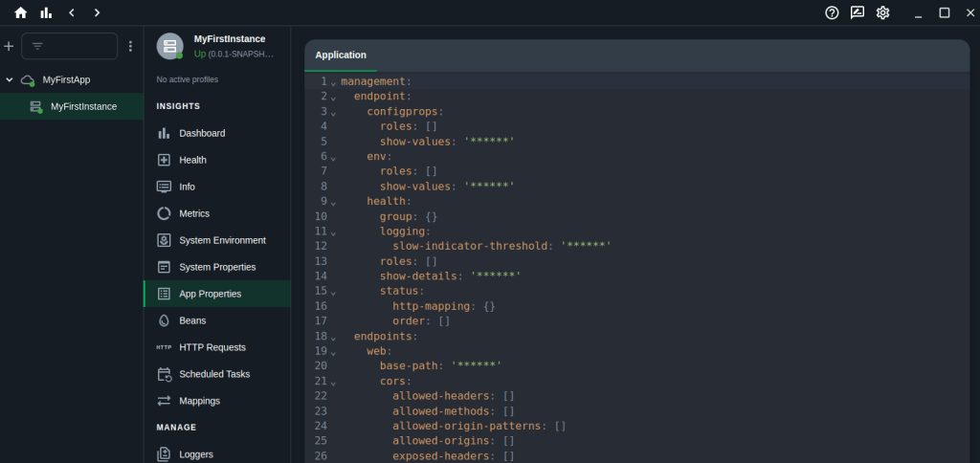The width and height of the screenshot is (980, 463).
Task: Collapse the MyFirstApp tree node
Action: [10, 80]
